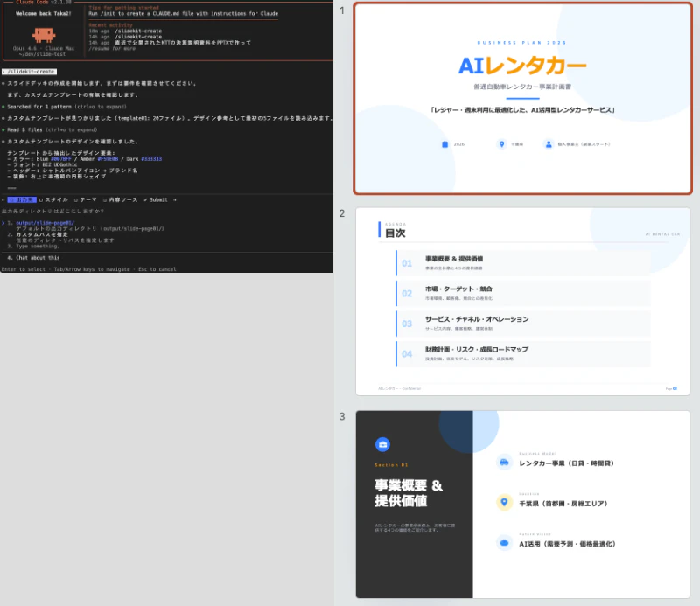Viewport: 700px width, 606px height.
Task: Click the person icon on slide 1
Action: (x=549, y=144)
